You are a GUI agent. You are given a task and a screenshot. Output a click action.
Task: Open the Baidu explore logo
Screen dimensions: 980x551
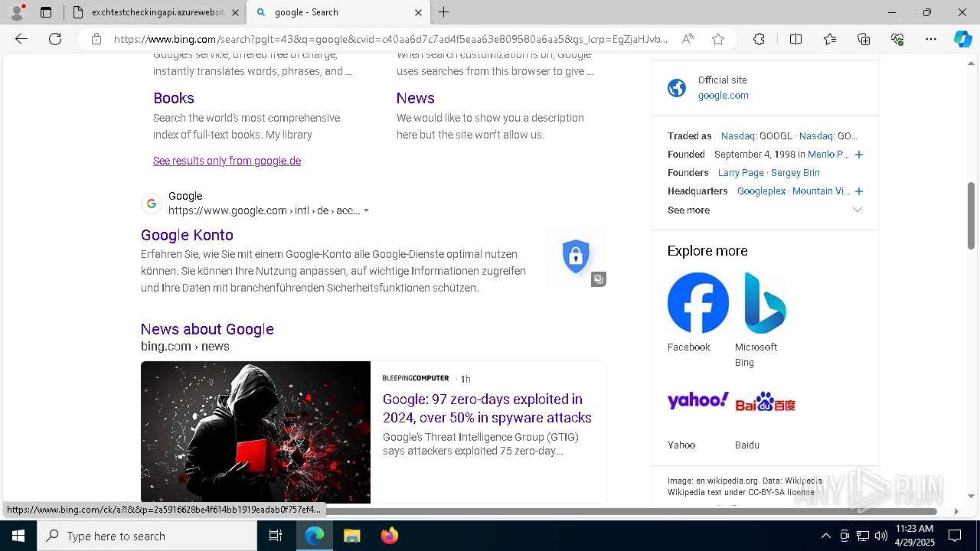pyautogui.click(x=766, y=401)
